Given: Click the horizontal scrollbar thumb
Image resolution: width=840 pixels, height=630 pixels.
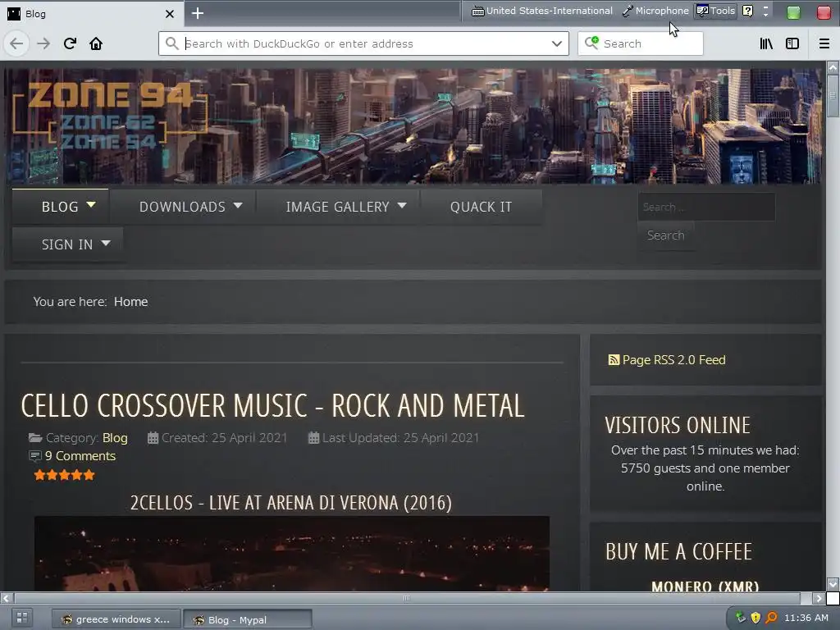Looking at the screenshot, I should pyautogui.click(x=407, y=598).
